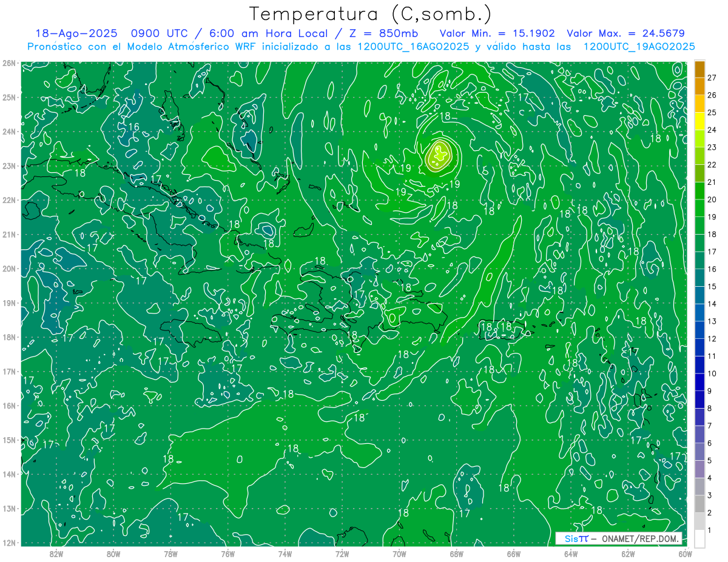The image size is (728, 562).
Task: Click the "Valor Min. = 15.1902" readout
Action: pyautogui.click(x=497, y=33)
